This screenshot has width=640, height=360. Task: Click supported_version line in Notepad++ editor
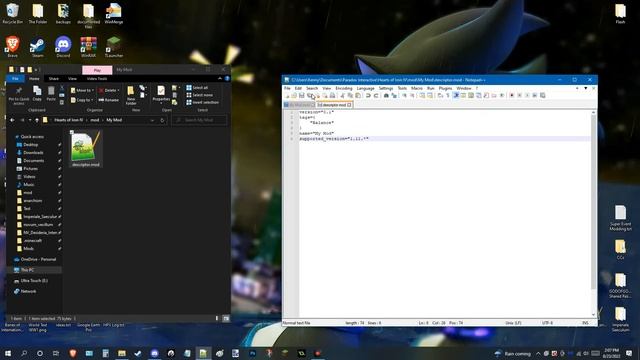pyautogui.click(x=334, y=139)
